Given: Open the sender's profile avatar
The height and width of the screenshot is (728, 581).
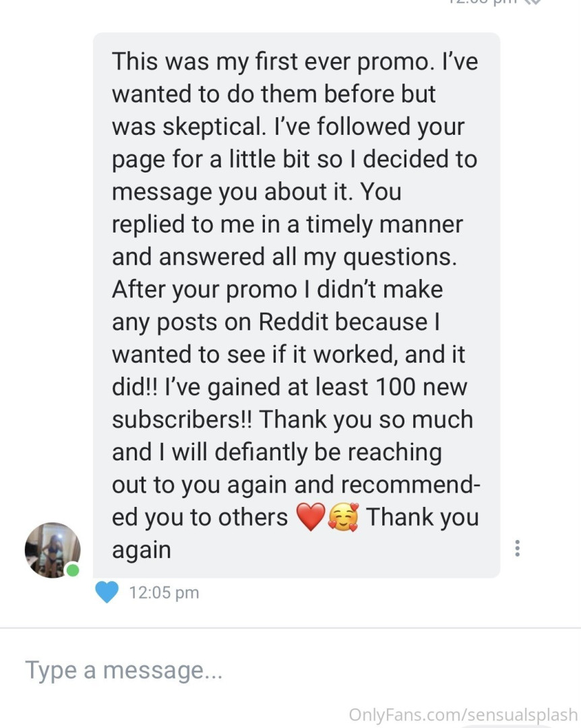Looking at the screenshot, I should tap(53, 550).
